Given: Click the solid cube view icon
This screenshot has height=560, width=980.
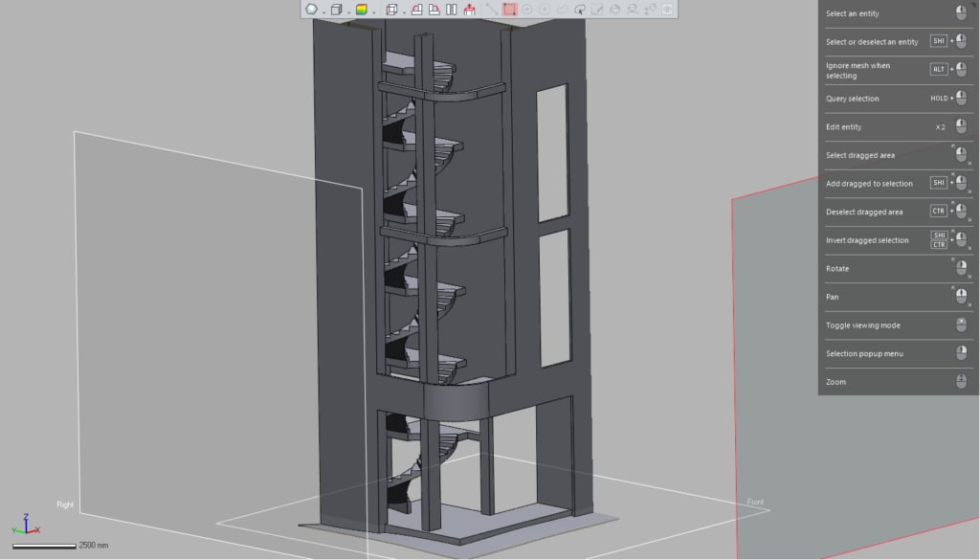Looking at the screenshot, I should 336,10.
